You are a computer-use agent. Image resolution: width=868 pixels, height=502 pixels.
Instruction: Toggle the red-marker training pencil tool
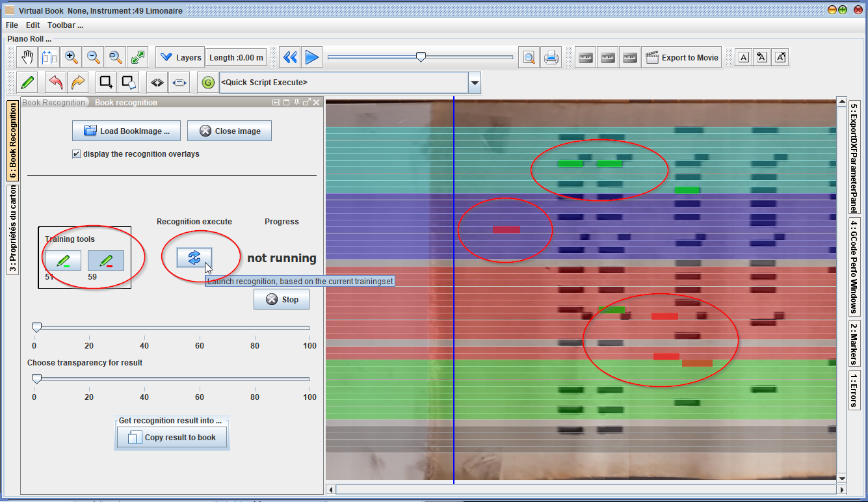(105, 261)
